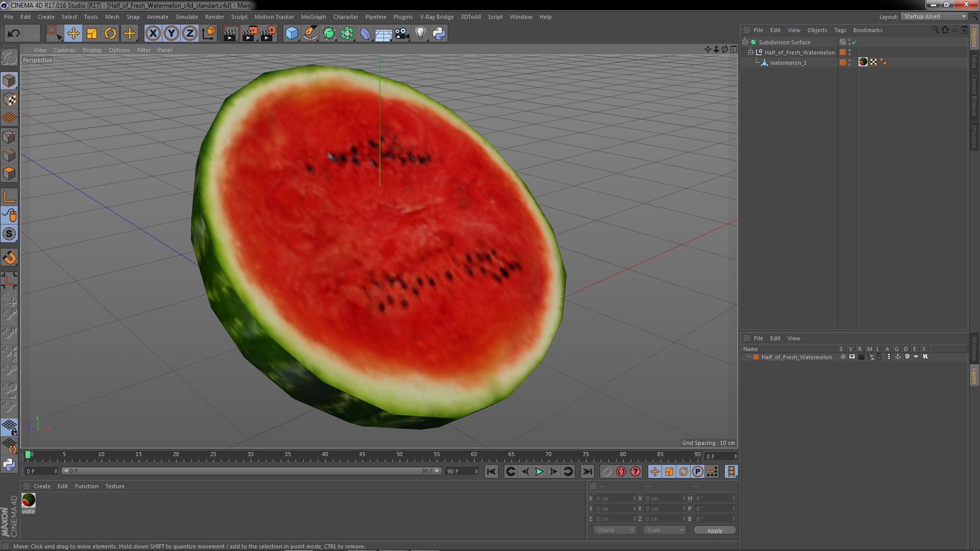Toggle Y axis lock
This screenshot has height=551, width=980.
pyautogui.click(x=171, y=34)
